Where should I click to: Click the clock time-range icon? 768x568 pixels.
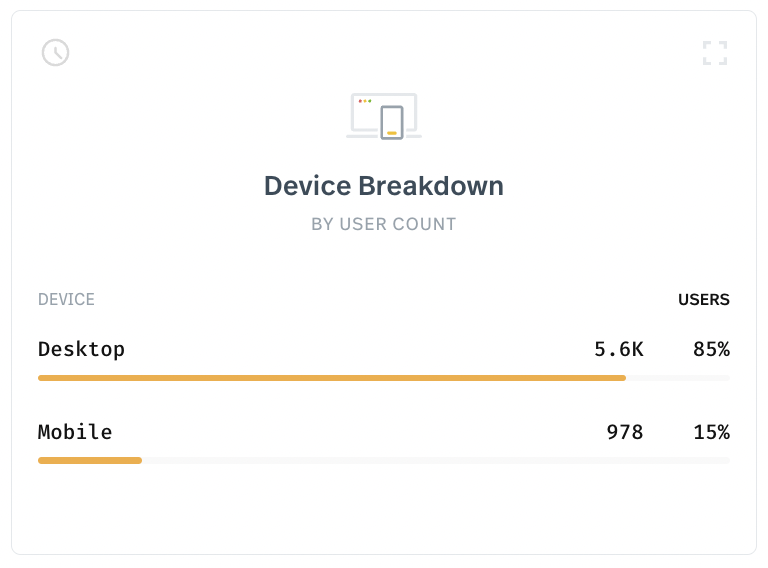(x=55, y=52)
